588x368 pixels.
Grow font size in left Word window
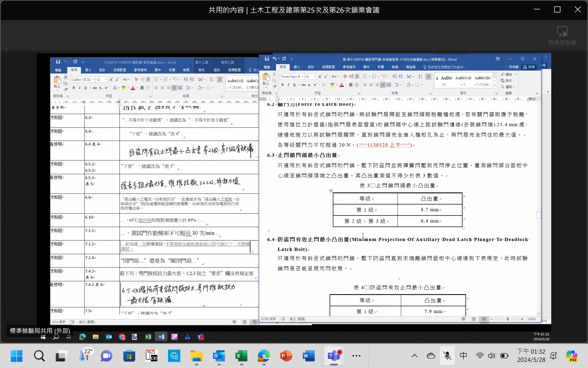[x=111, y=79]
